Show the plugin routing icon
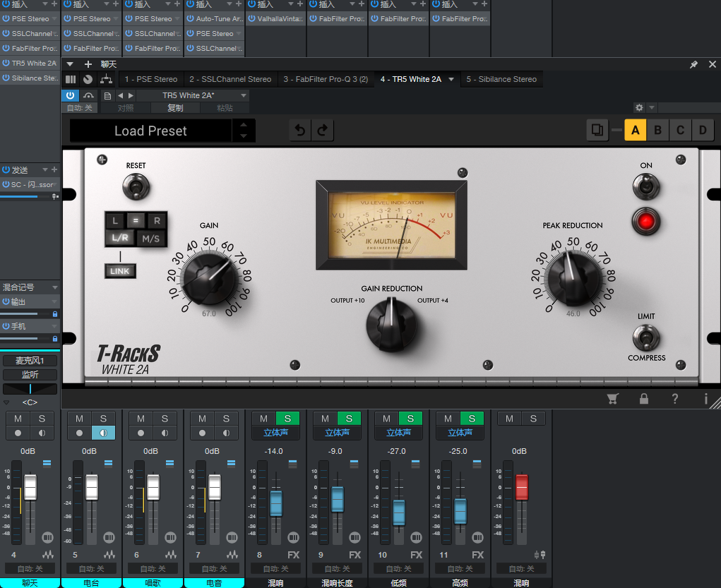Viewport: 721px width, 588px height. pyautogui.click(x=106, y=79)
